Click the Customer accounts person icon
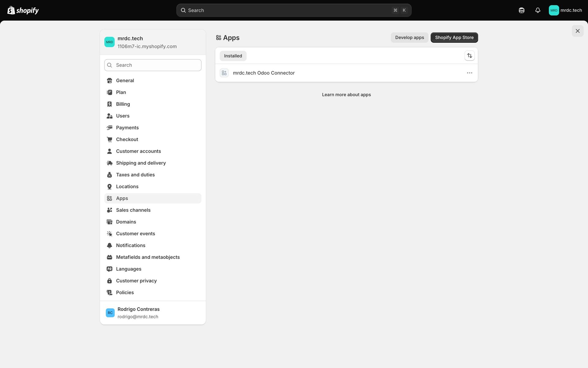The height and width of the screenshot is (368, 588). (x=109, y=151)
